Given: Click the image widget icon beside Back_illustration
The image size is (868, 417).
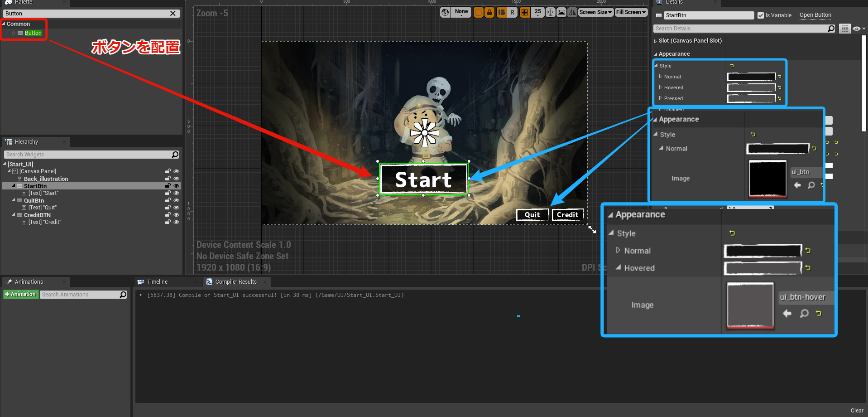Looking at the screenshot, I should [x=19, y=179].
